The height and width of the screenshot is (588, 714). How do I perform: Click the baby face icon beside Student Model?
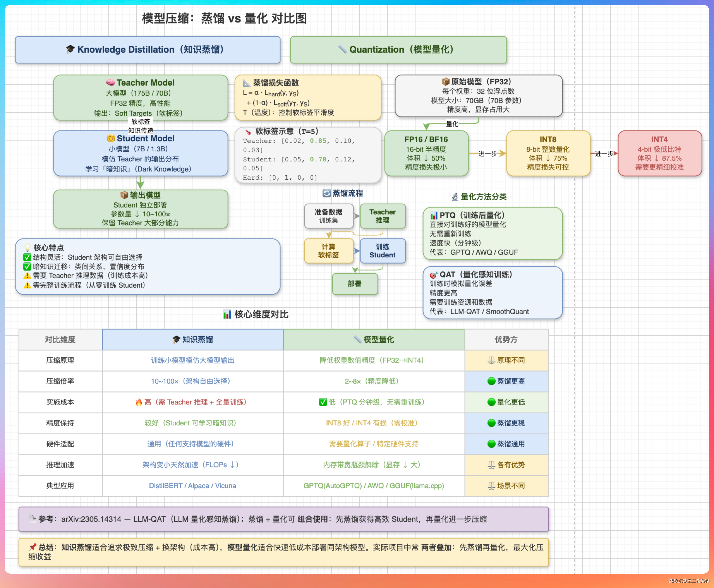(111, 139)
